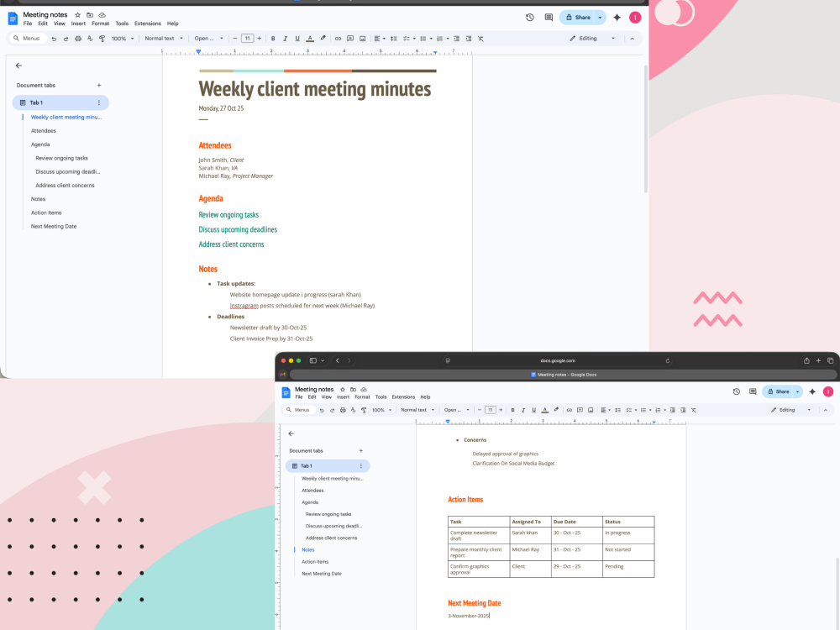This screenshot has height=630, width=840.
Task: Toggle italic in lower window toolbar
Action: (523, 411)
